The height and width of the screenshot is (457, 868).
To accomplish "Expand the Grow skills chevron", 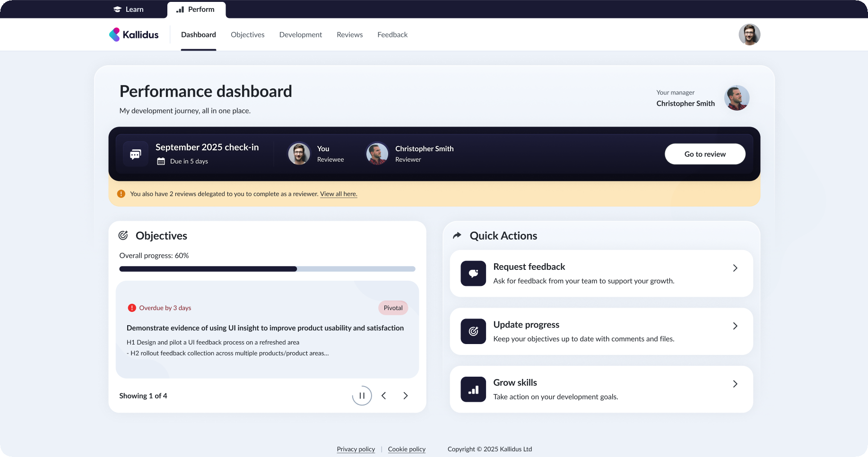I will click(735, 384).
